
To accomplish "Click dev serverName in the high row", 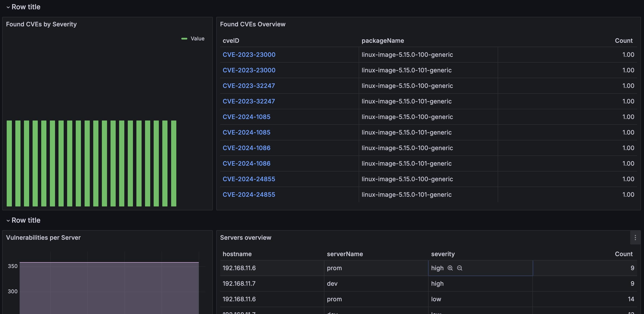I will [x=332, y=284].
